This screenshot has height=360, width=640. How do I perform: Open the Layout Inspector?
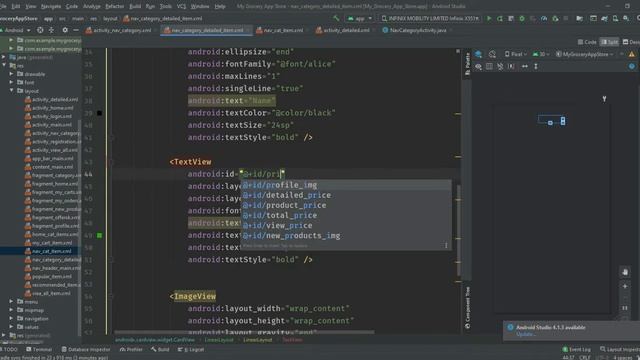pos(620,349)
